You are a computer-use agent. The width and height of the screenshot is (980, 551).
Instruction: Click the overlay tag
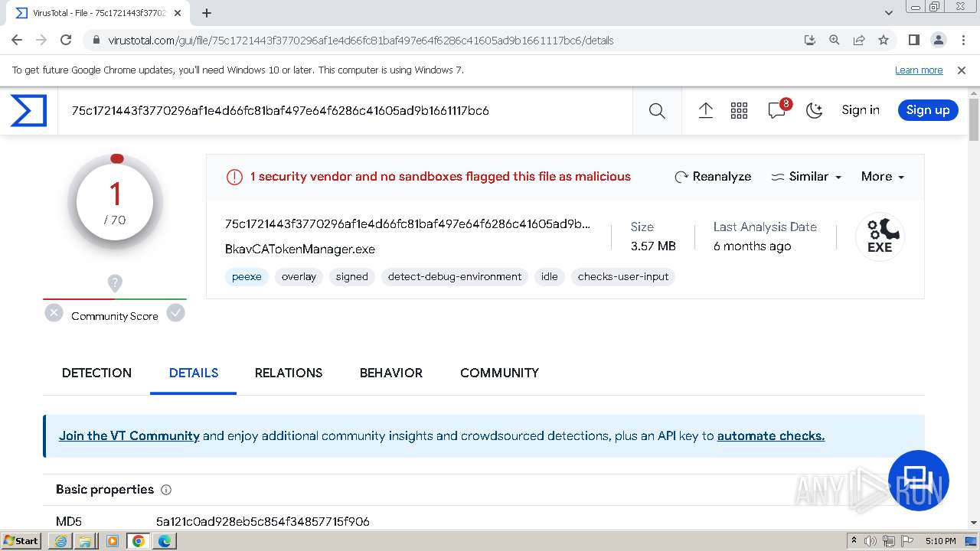299,277
